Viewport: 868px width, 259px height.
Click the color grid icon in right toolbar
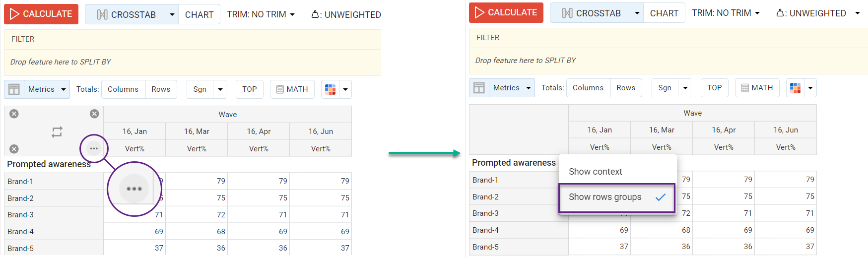click(x=795, y=88)
